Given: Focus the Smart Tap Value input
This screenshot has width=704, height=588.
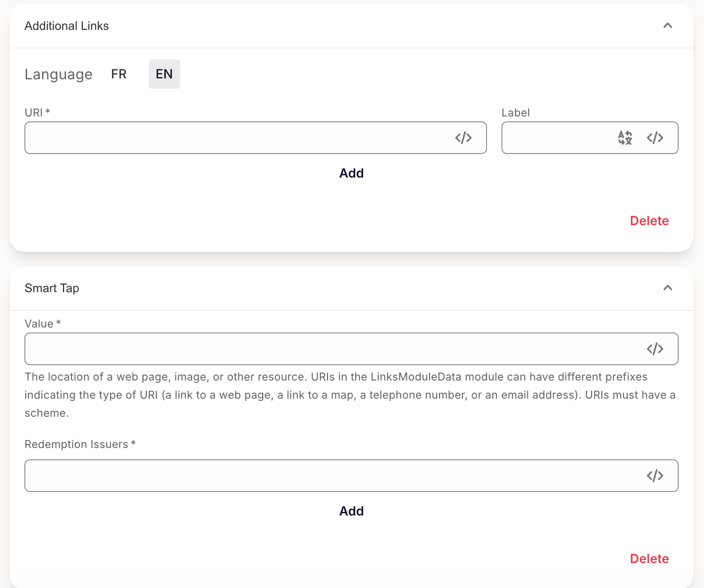Looking at the screenshot, I should (x=331, y=349).
